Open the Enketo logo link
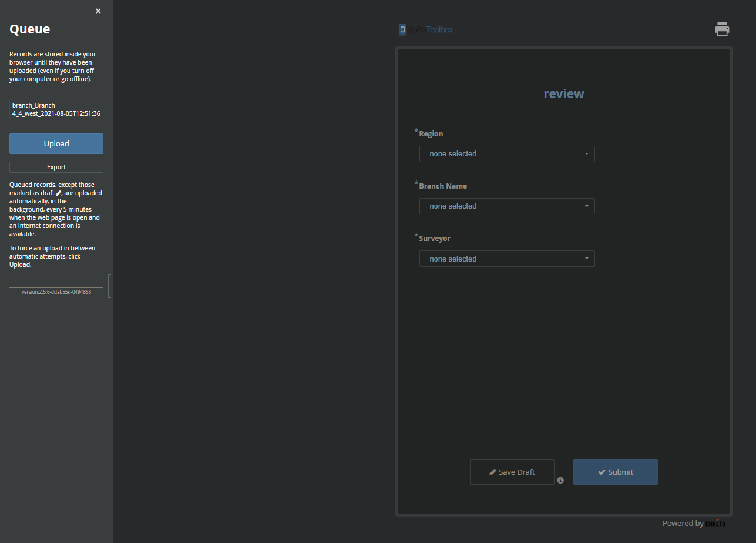 pos(715,523)
